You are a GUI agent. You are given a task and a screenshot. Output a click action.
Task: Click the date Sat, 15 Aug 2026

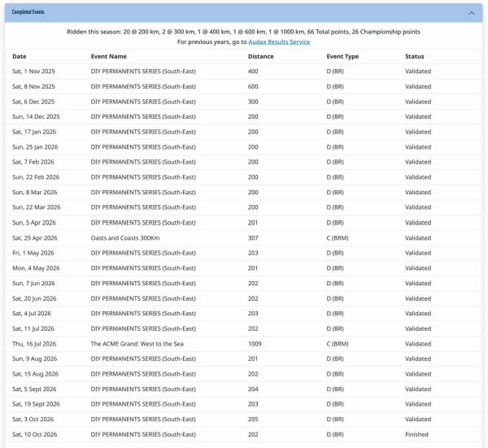point(36,374)
